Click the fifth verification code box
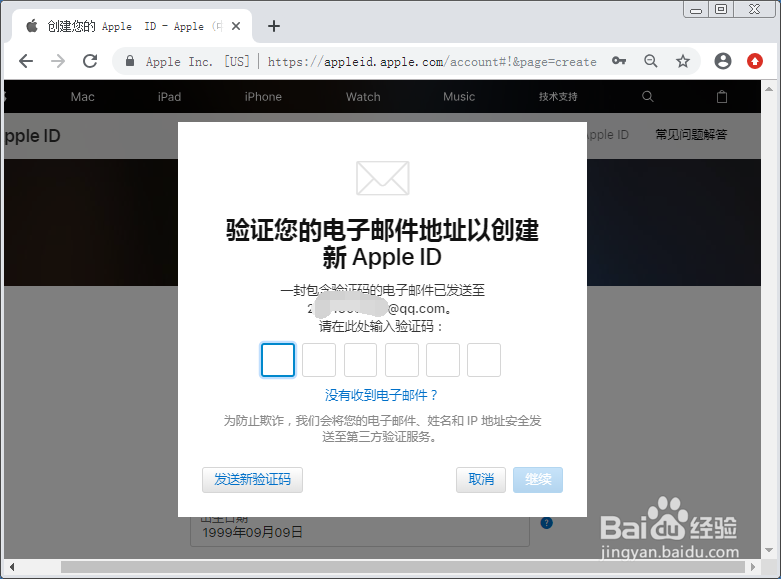Screen dimensions: 781x579 pyautogui.click(x=443, y=360)
